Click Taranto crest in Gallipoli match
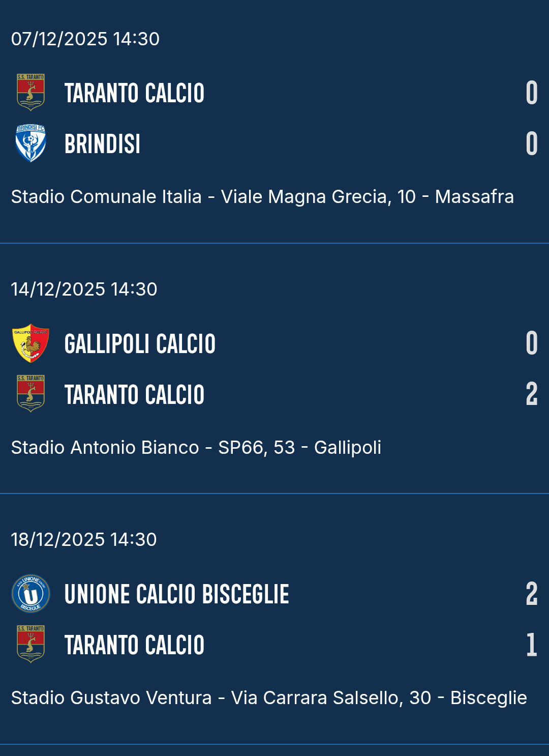Viewport: 549px width, 756px height. click(x=30, y=394)
